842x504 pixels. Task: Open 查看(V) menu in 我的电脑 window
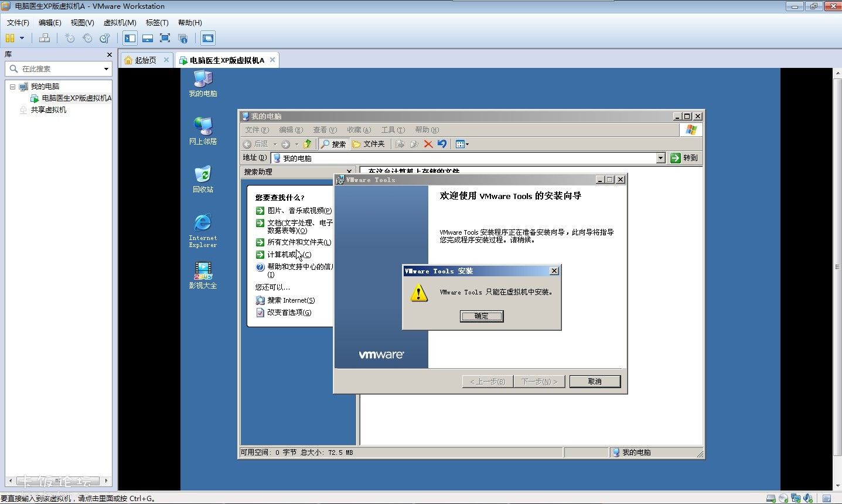[x=325, y=130]
